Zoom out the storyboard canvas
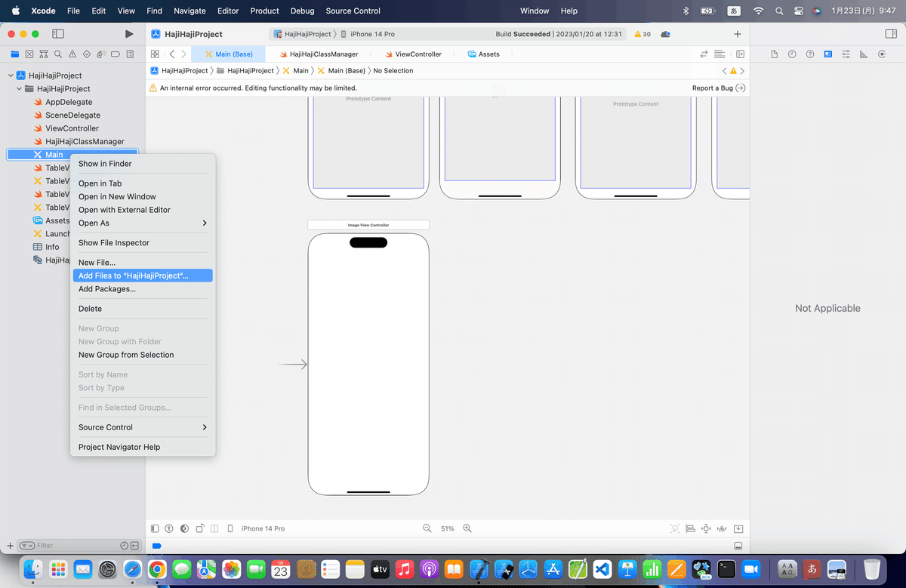906x588 pixels. tap(427, 528)
